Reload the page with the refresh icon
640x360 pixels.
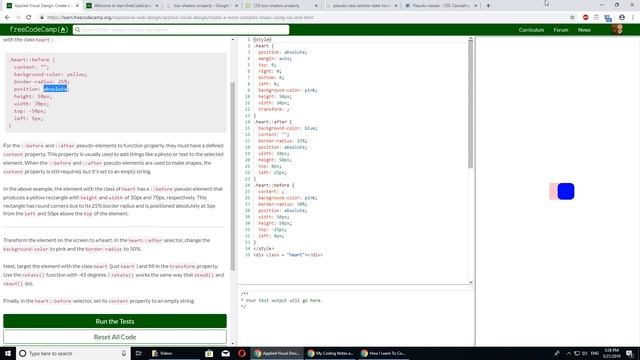click(29, 18)
